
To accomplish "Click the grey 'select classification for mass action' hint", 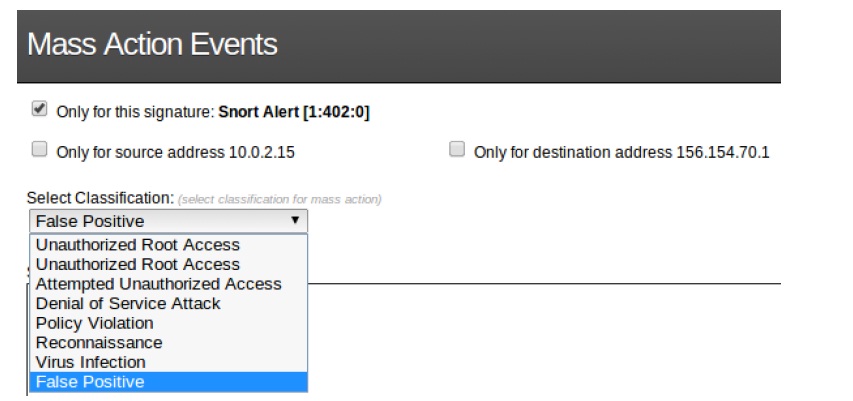I will point(280,200).
